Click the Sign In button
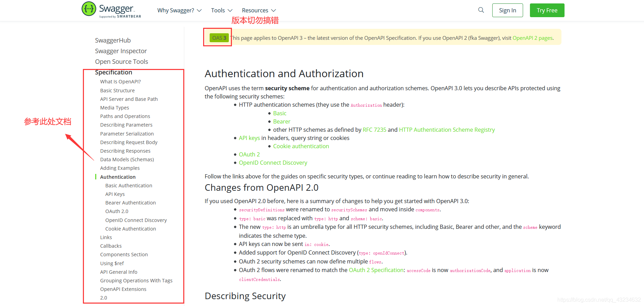 (x=508, y=10)
